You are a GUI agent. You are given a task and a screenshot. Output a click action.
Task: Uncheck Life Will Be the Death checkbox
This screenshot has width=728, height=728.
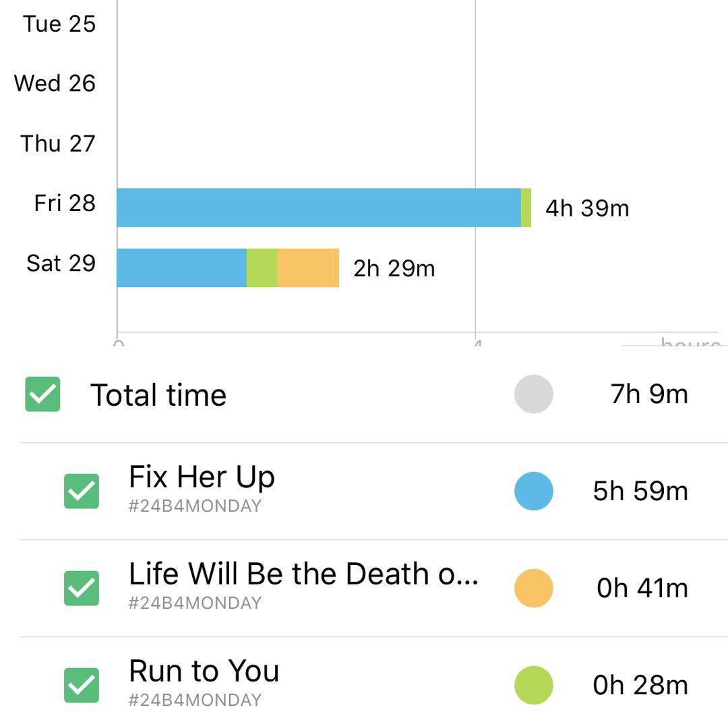click(82, 588)
